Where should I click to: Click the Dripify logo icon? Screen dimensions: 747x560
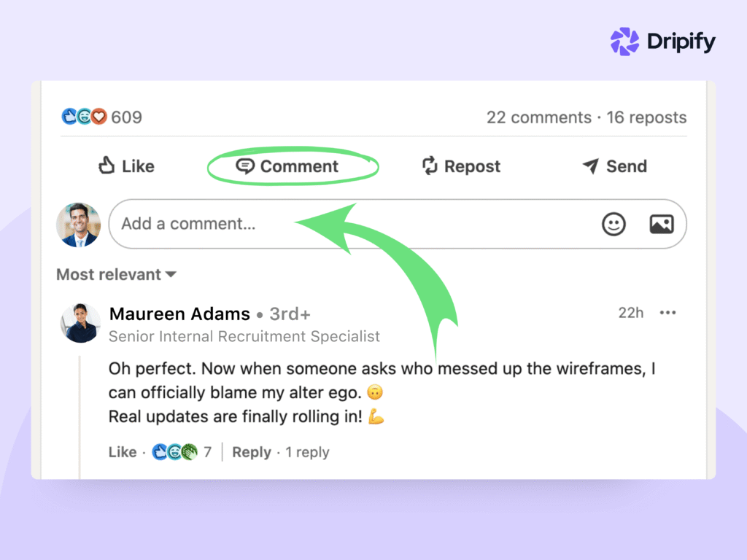click(624, 42)
